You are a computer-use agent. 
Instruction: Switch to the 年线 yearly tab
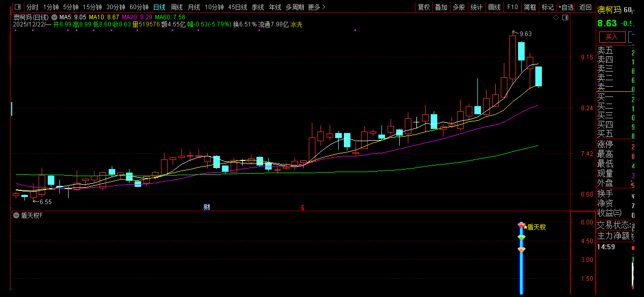coord(275,7)
